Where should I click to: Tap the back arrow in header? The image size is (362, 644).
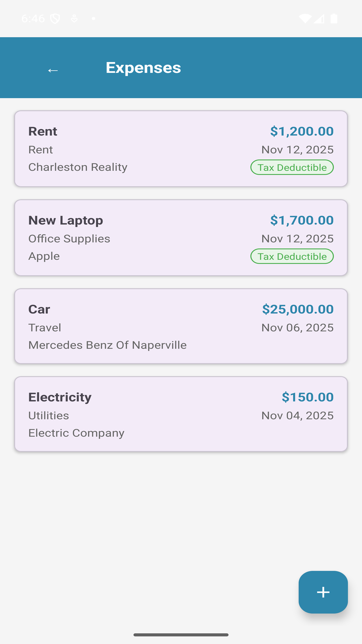pos(53,70)
